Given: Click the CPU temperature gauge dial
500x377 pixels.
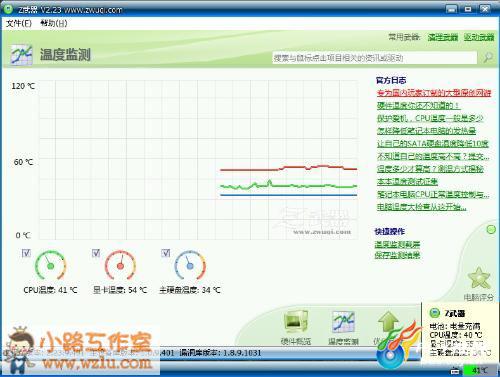Looking at the screenshot, I should point(50,266).
